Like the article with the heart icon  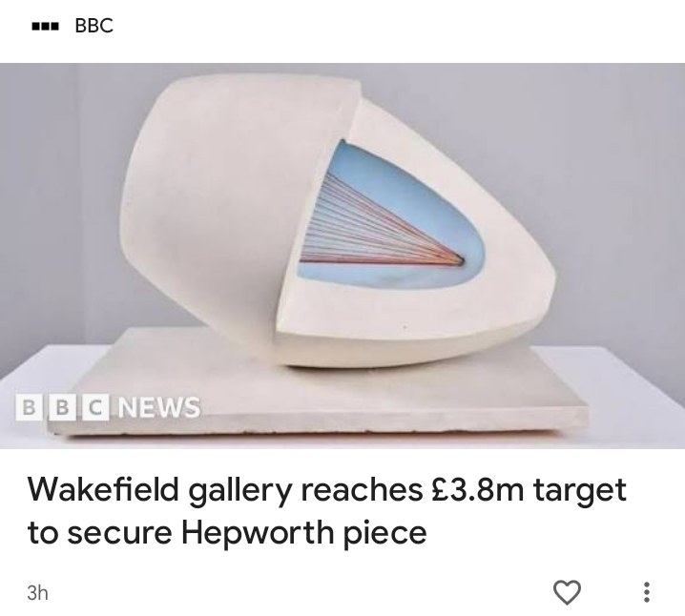[567, 592]
